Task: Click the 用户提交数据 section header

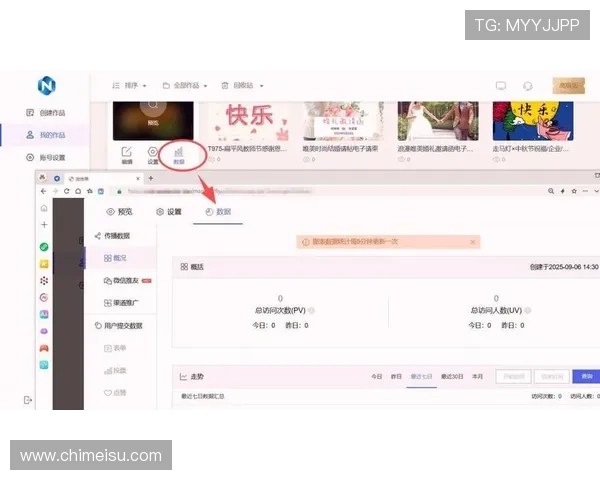Action: click(118, 326)
